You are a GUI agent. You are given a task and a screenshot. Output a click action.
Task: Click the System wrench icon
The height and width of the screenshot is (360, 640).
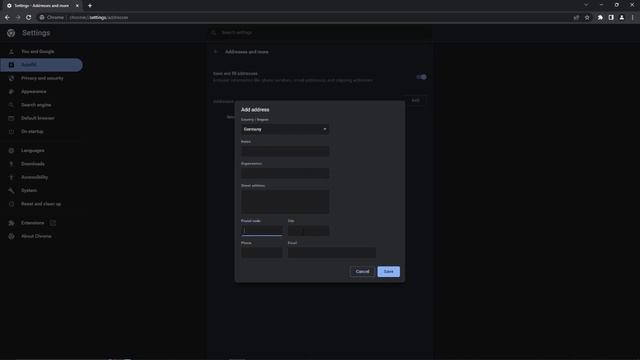(11, 191)
